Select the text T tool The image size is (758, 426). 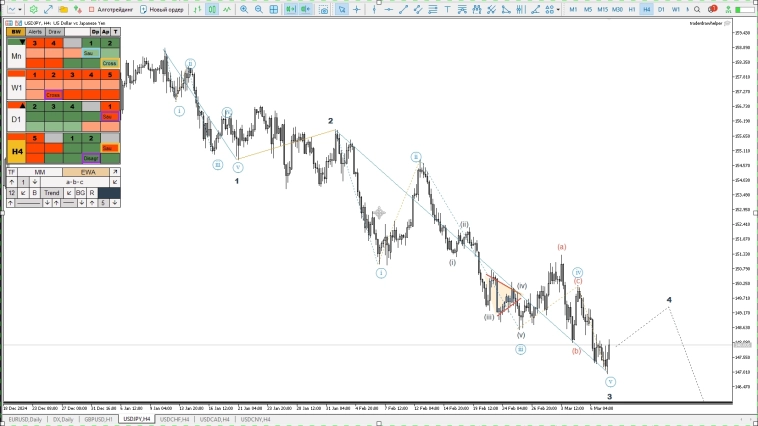[x=448, y=9]
